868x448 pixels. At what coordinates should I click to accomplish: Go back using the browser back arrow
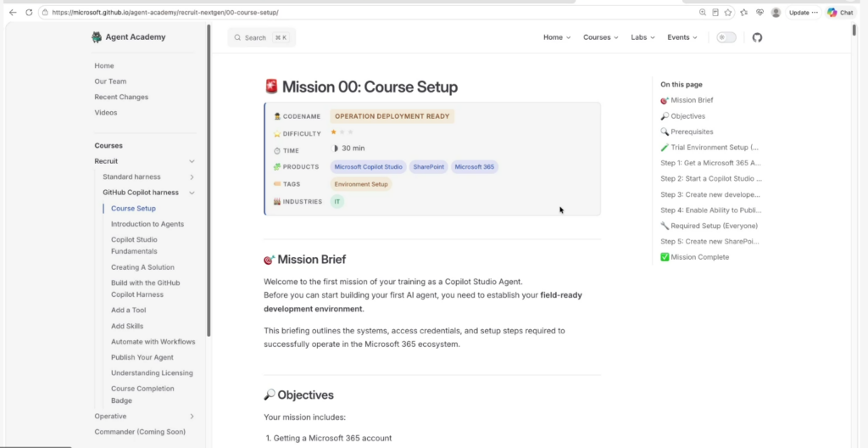point(13,12)
